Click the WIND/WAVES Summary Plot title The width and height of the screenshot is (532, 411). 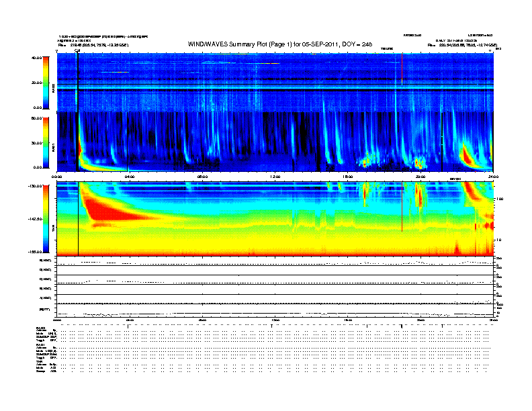(280, 44)
